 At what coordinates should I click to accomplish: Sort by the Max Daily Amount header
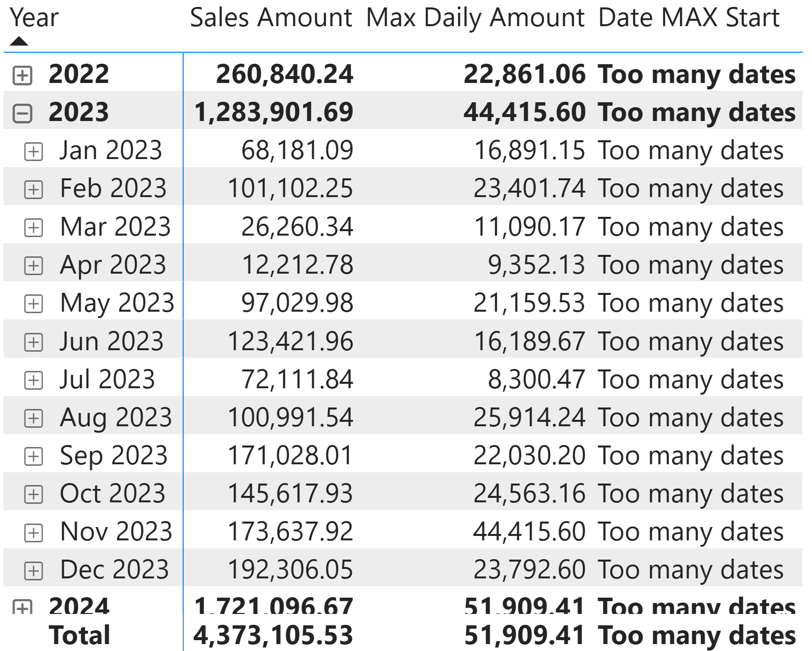[x=475, y=18]
